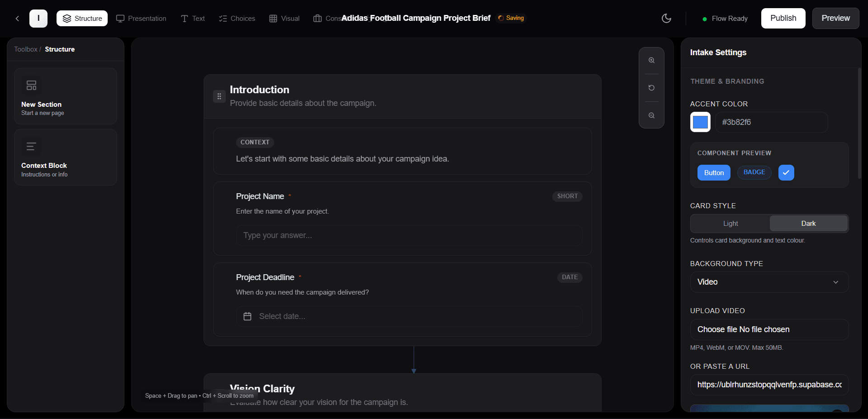Zoom out of the canvas

click(651, 115)
